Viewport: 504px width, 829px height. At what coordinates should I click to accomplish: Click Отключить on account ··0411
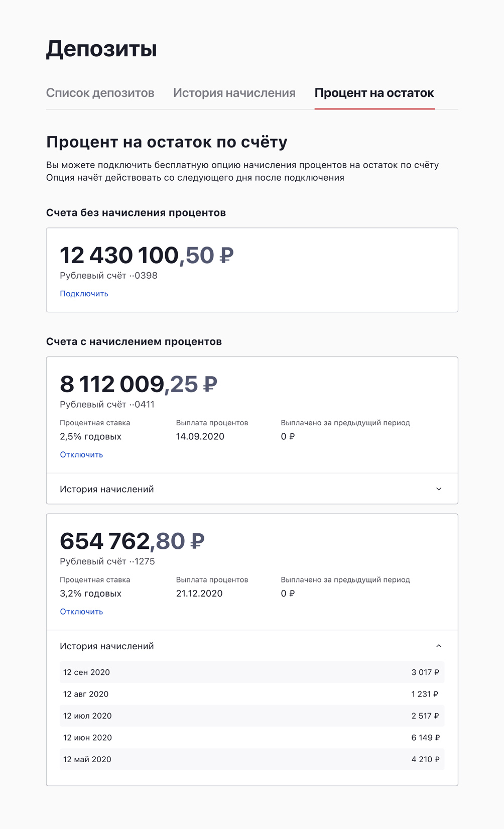(x=81, y=454)
